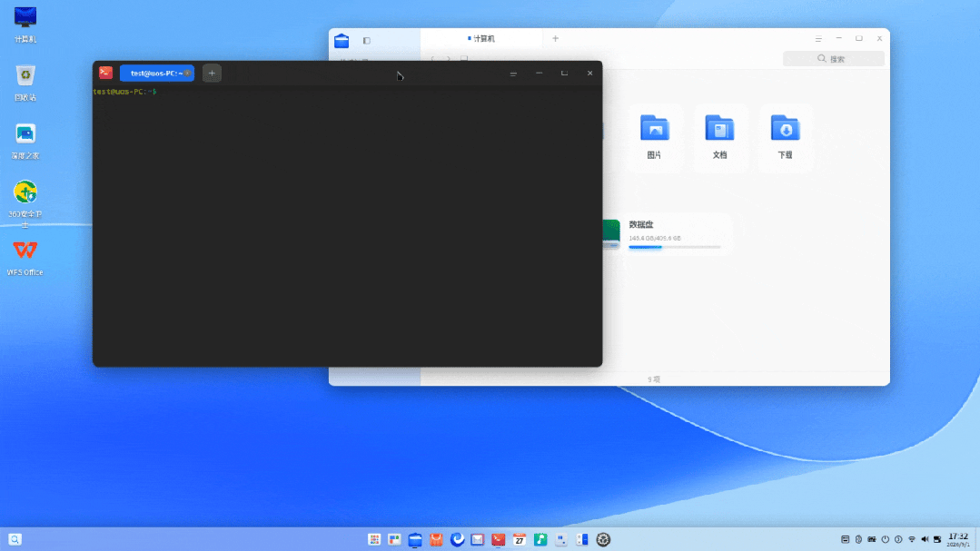Launch WPS Office from the desktop
Image resolution: width=980 pixels, height=551 pixels.
[x=25, y=258]
